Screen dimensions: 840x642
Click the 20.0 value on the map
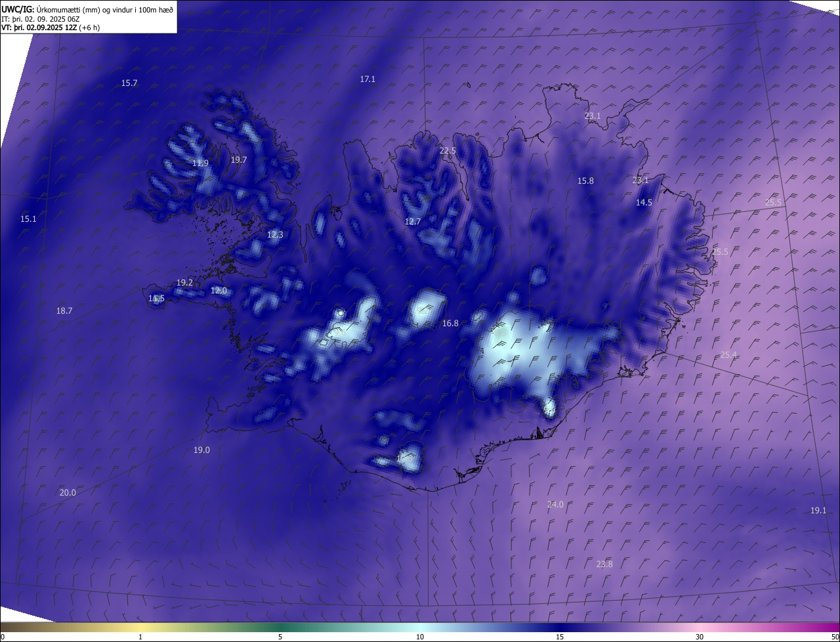68,492
